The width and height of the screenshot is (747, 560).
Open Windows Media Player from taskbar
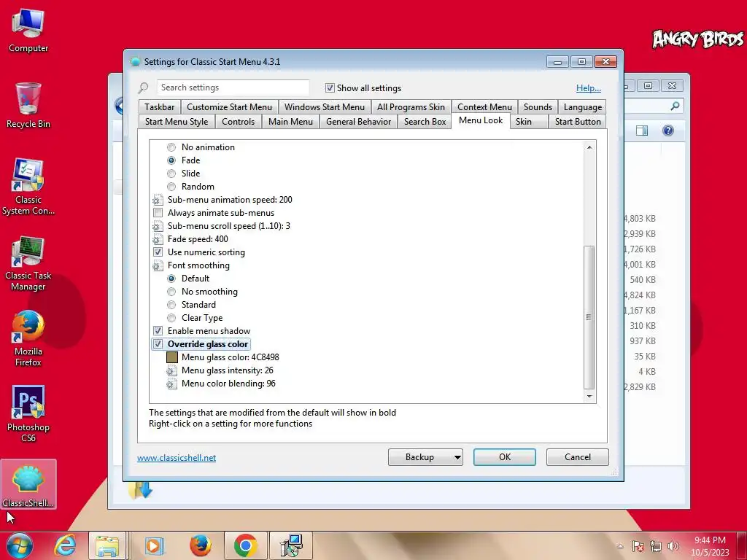click(x=153, y=545)
